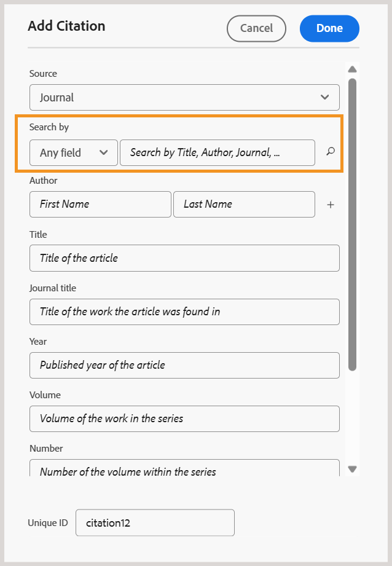The width and height of the screenshot is (392, 566).
Task: Focus the search by title field
Action: (x=218, y=152)
